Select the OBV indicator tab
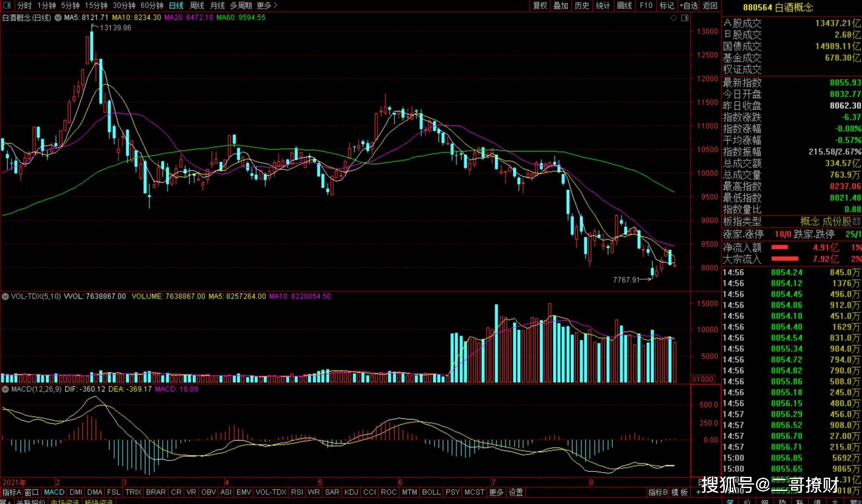862x504 pixels. (209, 492)
